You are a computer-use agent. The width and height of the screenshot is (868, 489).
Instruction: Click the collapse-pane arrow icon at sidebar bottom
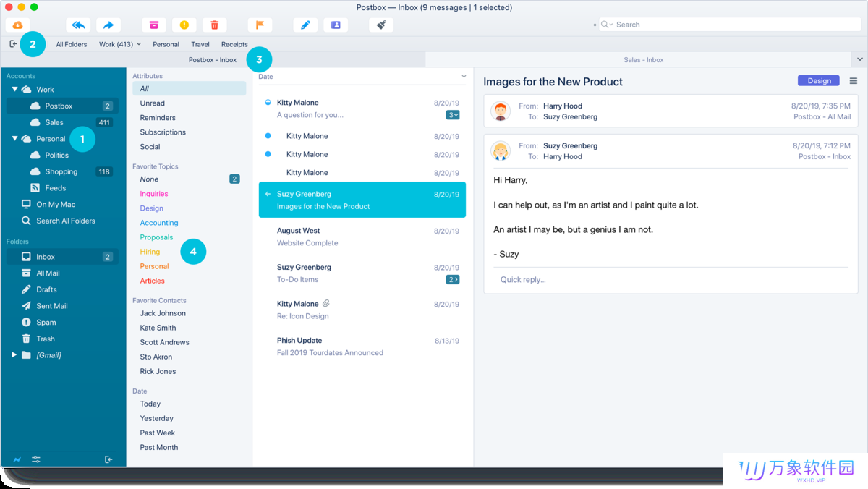coord(109,459)
